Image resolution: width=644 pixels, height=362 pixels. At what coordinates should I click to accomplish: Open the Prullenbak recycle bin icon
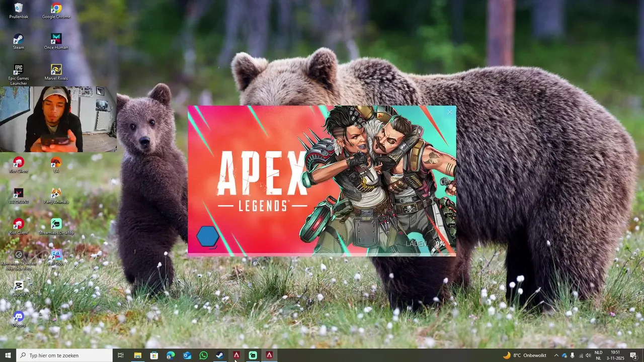pos(19,11)
